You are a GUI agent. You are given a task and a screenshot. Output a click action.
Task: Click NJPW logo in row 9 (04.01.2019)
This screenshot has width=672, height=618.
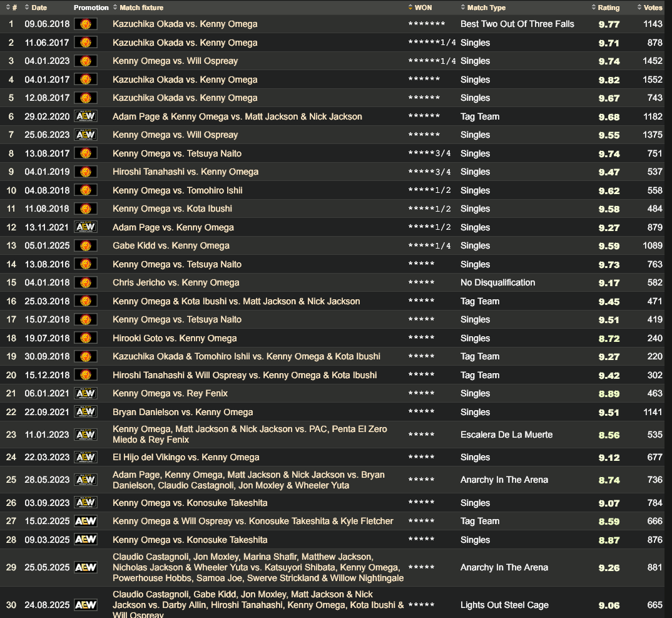click(x=86, y=172)
